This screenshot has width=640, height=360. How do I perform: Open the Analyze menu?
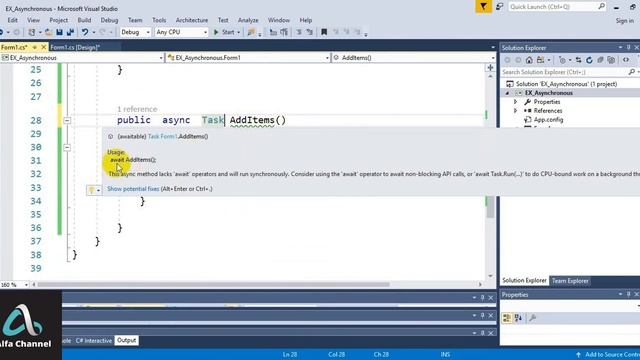point(248,20)
